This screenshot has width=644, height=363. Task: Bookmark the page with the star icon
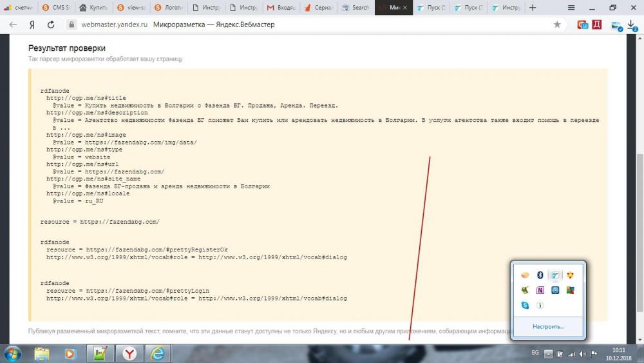coord(557,25)
